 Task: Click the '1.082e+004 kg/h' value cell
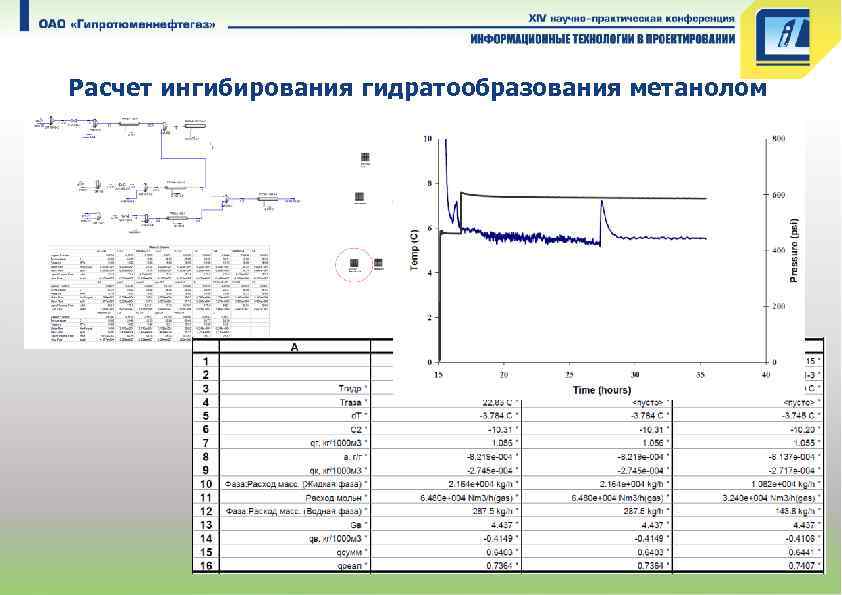(x=749, y=484)
